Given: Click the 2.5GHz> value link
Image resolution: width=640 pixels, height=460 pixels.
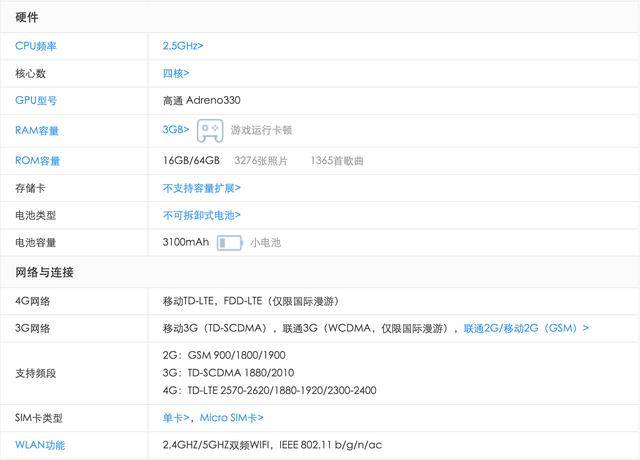Looking at the screenshot, I should tap(183, 46).
